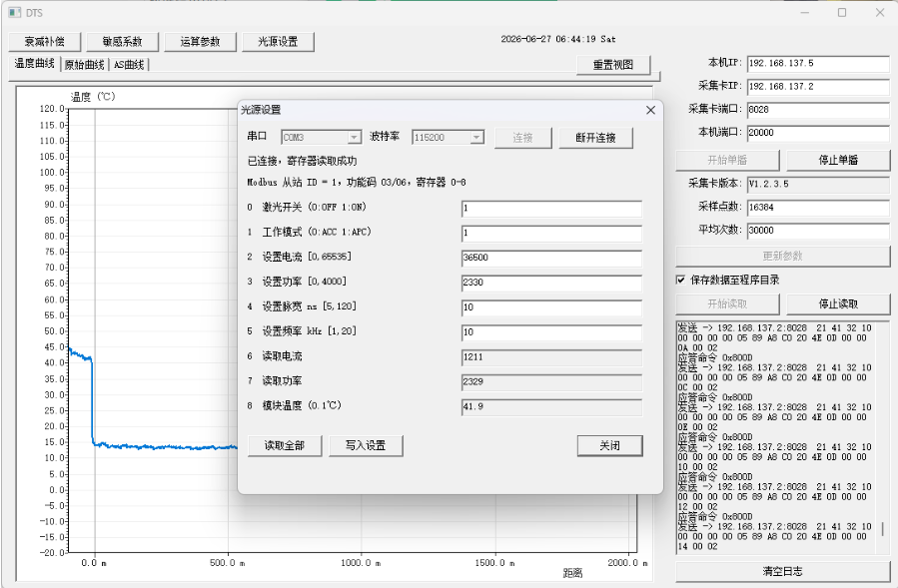Open the 衰减补偿 settings
Image resolution: width=898 pixels, height=588 pixels.
[45, 42]
